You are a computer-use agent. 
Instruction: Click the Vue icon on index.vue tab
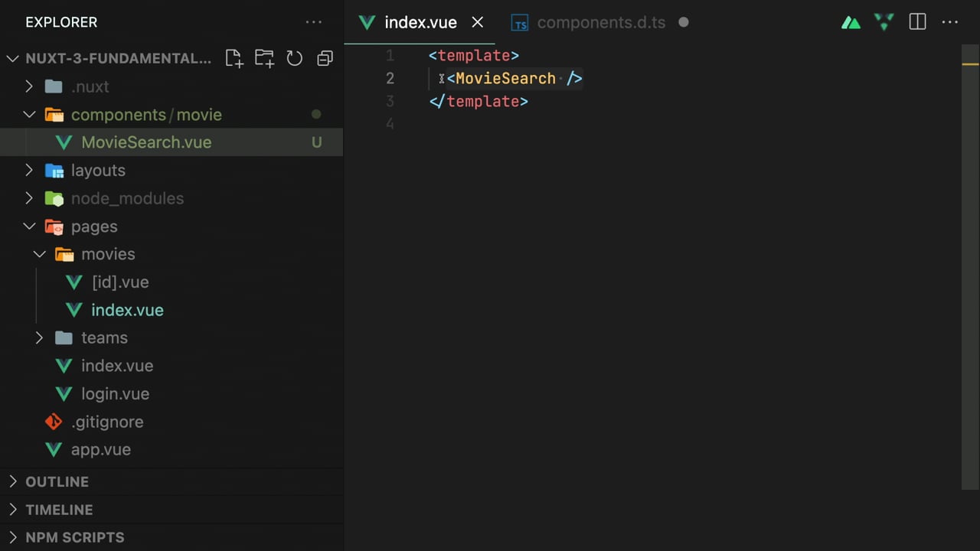click(x=367, y=22)
